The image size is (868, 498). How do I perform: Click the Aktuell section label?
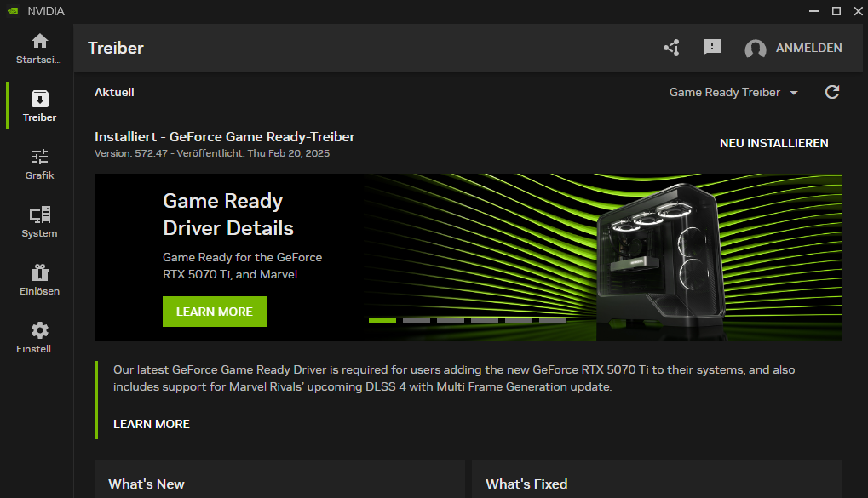click(114, 93)
